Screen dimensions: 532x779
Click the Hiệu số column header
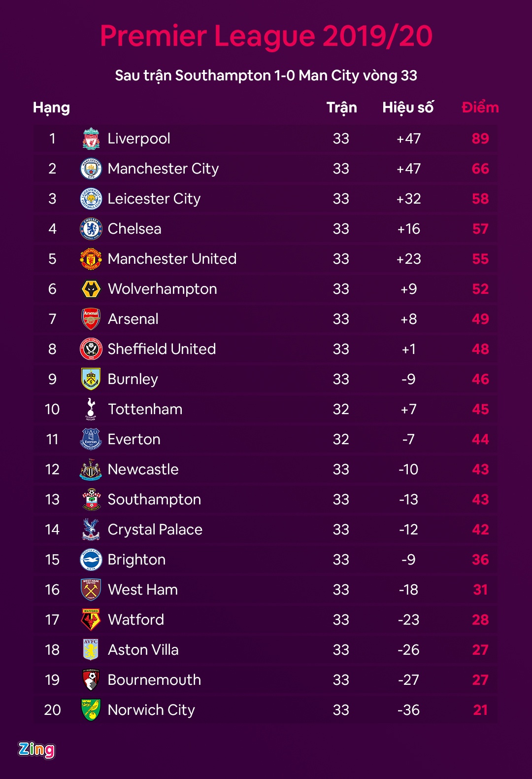pyautogui.click(x=408, y=107)
